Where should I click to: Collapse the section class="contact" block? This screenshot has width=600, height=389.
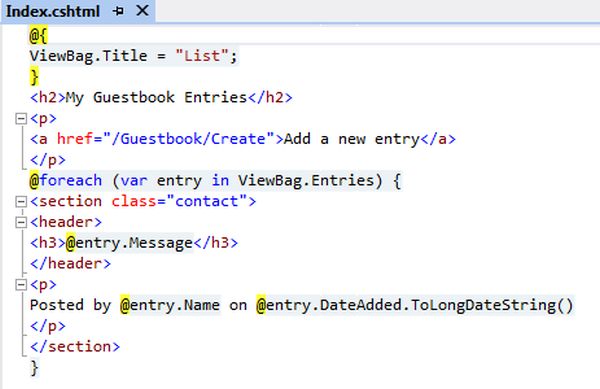[x=21, y=202]
